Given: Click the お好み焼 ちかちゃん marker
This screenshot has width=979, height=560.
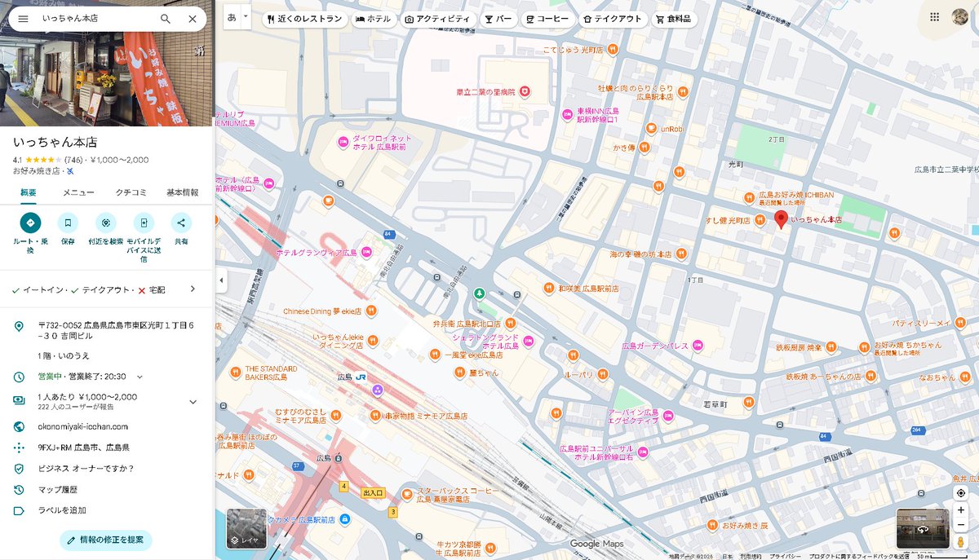Looking at the screenshot, I should point(865,346).
